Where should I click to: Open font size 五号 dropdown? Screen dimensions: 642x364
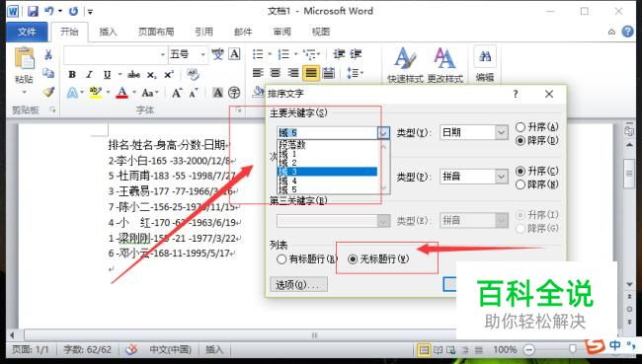coord(203,54)
